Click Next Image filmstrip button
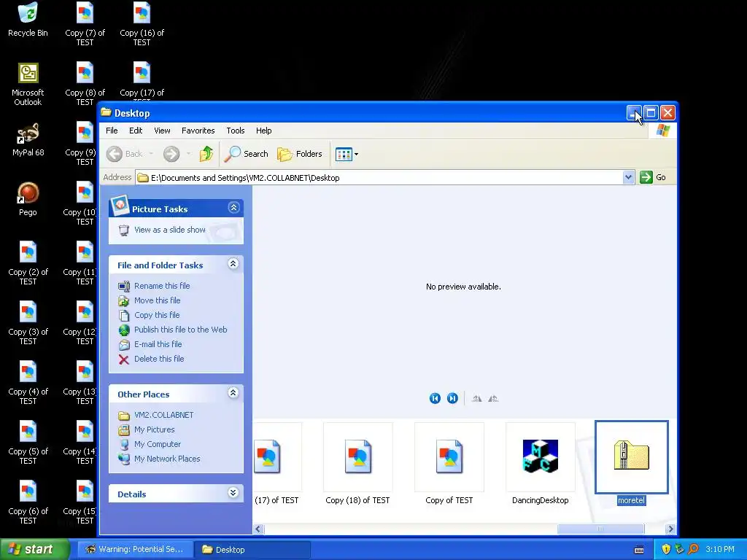The image size is (747, 560). (x=452, y=399)
